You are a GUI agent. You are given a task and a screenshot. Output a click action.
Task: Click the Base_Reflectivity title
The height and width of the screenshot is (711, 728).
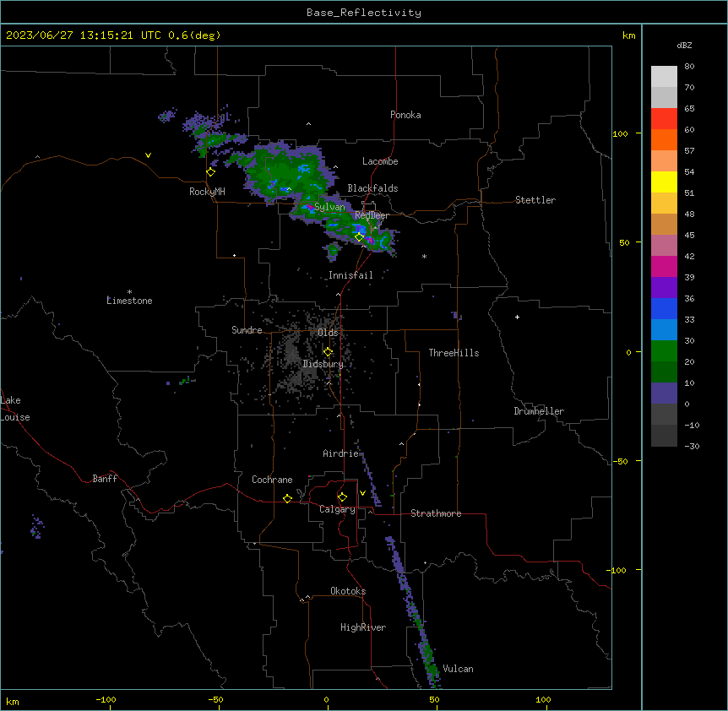(x=364, y=13)
